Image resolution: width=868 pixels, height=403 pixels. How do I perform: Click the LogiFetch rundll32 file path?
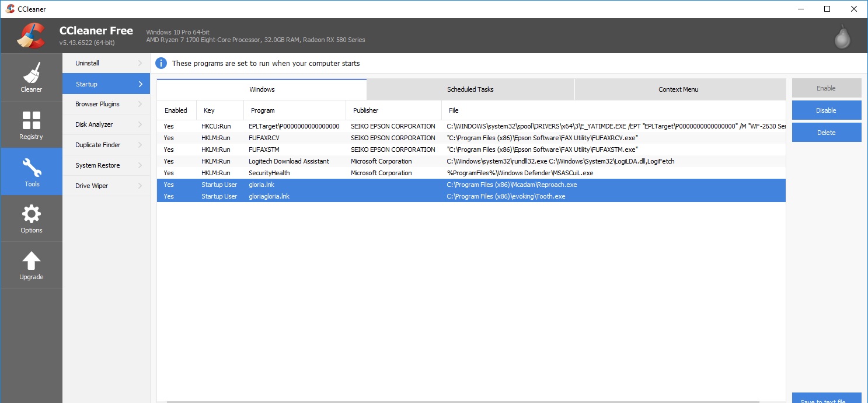(560, 161)
